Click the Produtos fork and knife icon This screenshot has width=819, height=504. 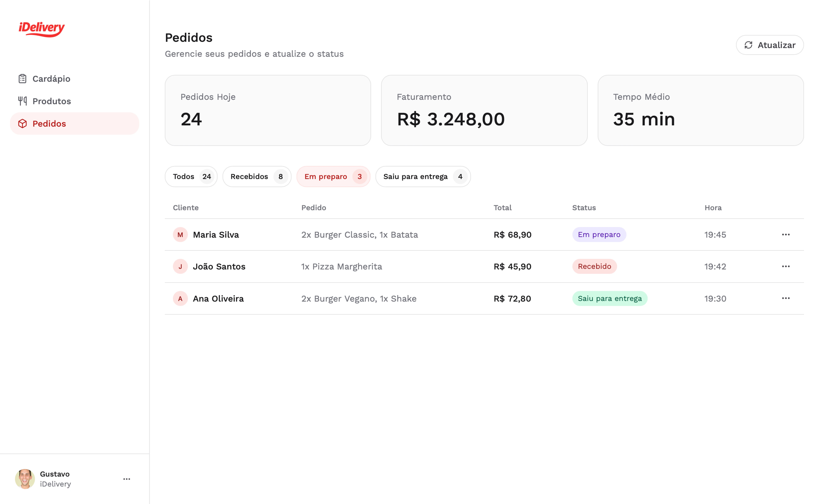(x=22, y=101)
